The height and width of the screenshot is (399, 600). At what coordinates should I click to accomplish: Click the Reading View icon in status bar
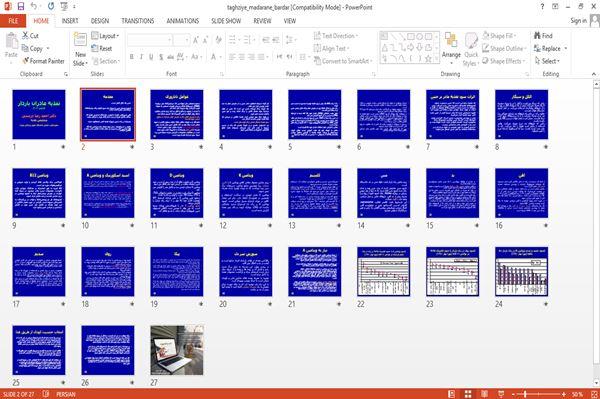coord(484,394)
